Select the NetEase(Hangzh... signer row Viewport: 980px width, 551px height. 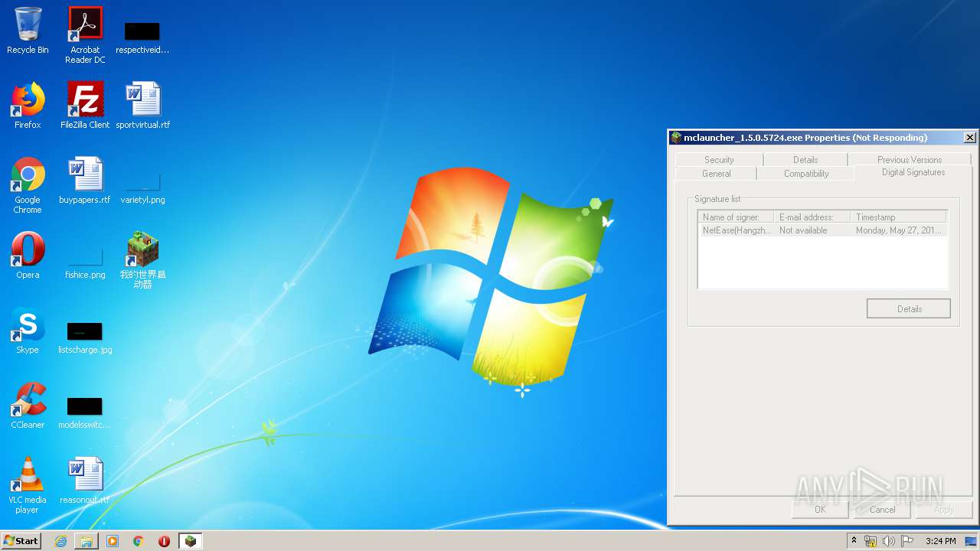click(x=822, y=230)
